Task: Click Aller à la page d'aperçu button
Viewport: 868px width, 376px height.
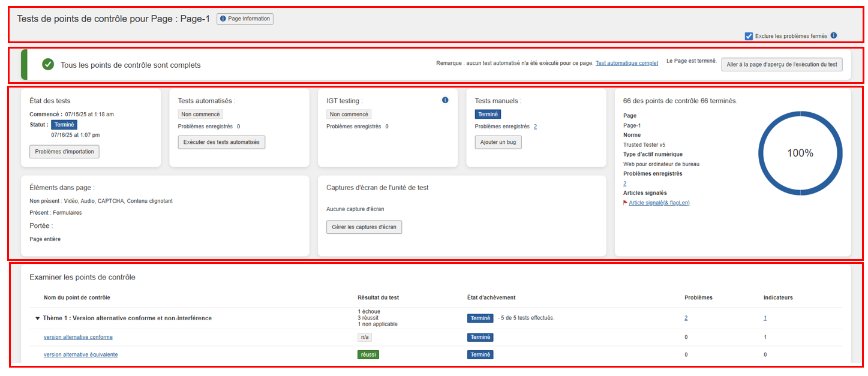Action: pyautogui.click(x=782, y=64)
